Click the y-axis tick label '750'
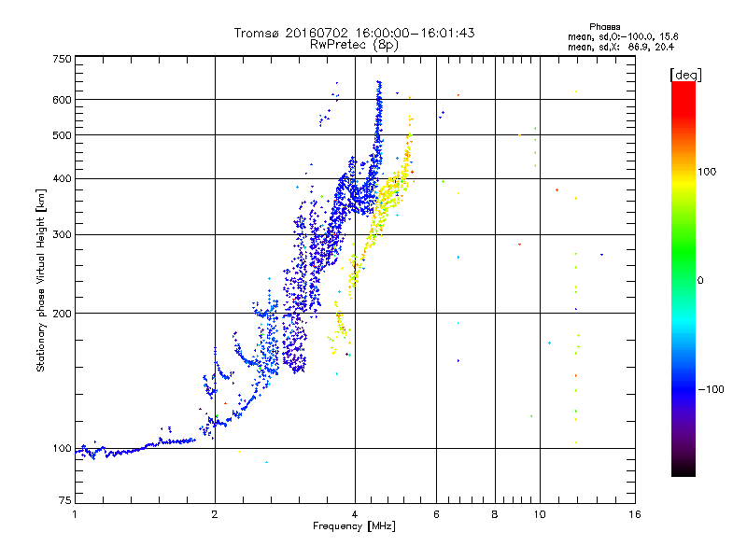 62,59
